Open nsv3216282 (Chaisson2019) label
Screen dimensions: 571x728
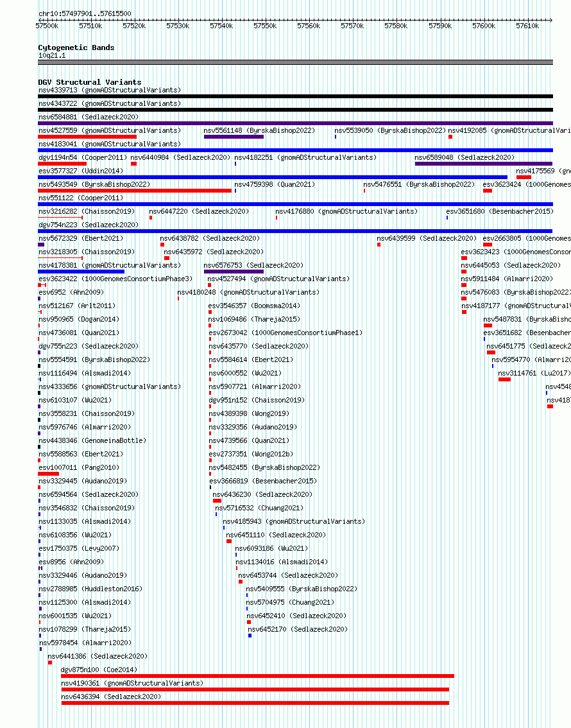point(87,211)
